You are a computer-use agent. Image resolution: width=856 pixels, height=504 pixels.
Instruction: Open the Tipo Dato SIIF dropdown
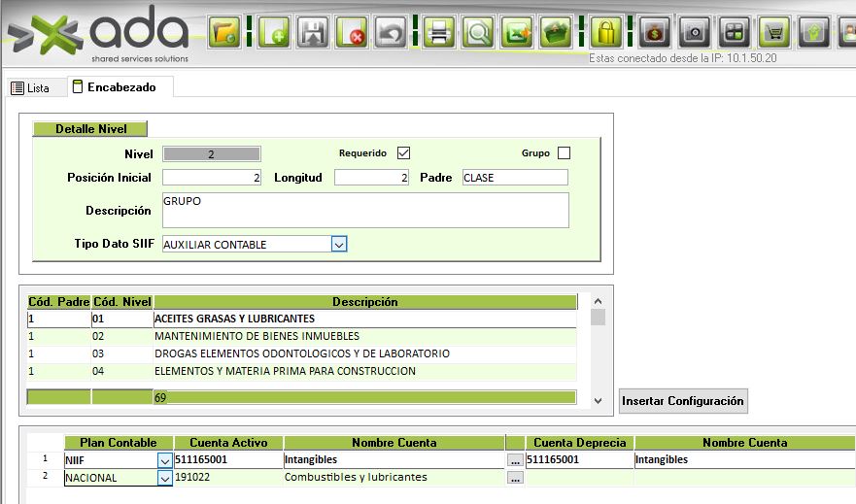pyautogui.click(x=339, y=245)
